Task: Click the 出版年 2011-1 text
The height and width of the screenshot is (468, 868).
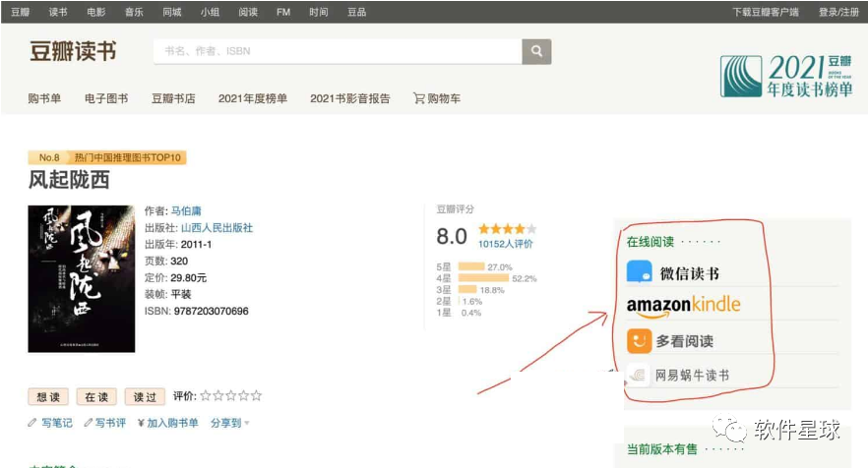Action: click(178, 244)
